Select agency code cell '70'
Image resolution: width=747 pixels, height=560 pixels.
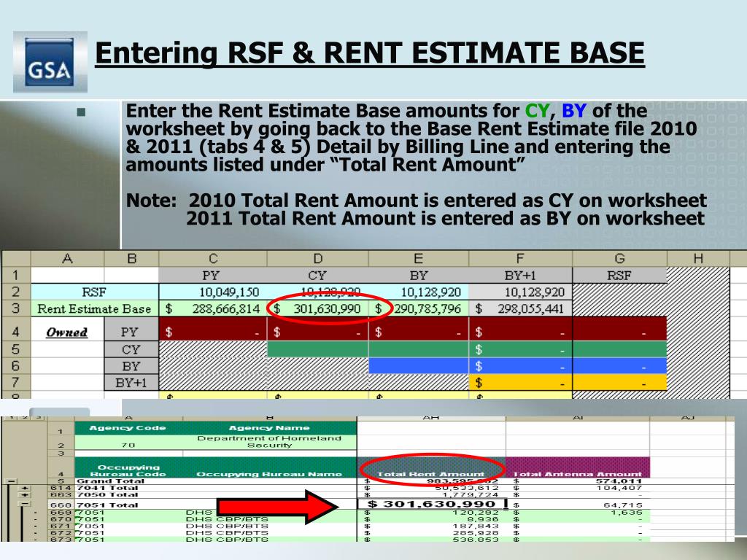(128, 442)
